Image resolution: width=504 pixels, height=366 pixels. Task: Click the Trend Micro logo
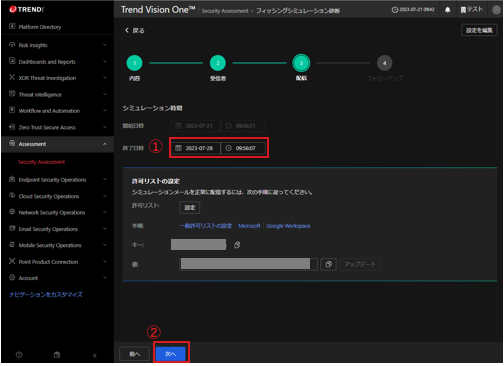pos(27,9)
